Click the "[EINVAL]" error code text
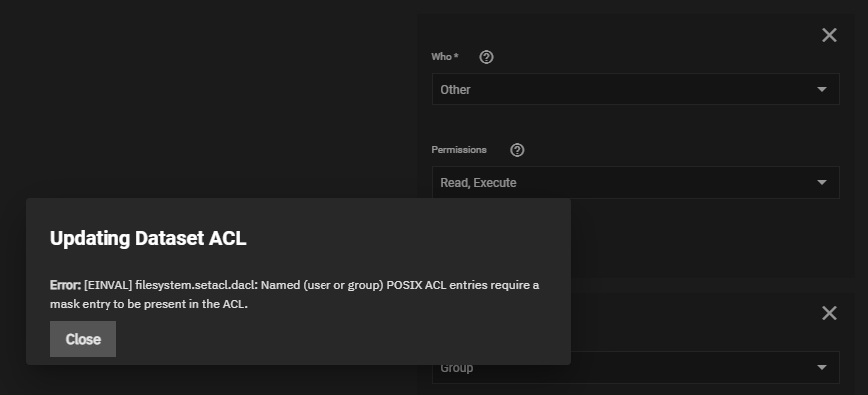Screen dimensions: 868x395 (108, 285)
